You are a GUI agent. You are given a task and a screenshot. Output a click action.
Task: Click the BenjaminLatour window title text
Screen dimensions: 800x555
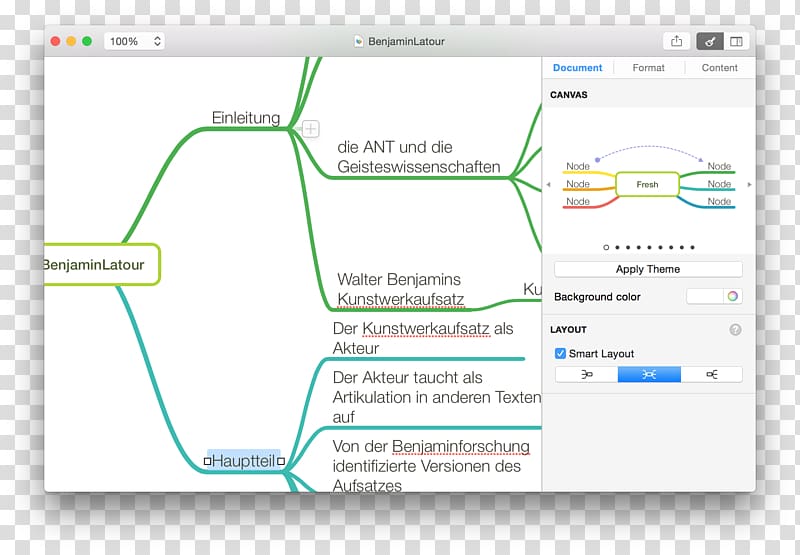coord(406,41)
